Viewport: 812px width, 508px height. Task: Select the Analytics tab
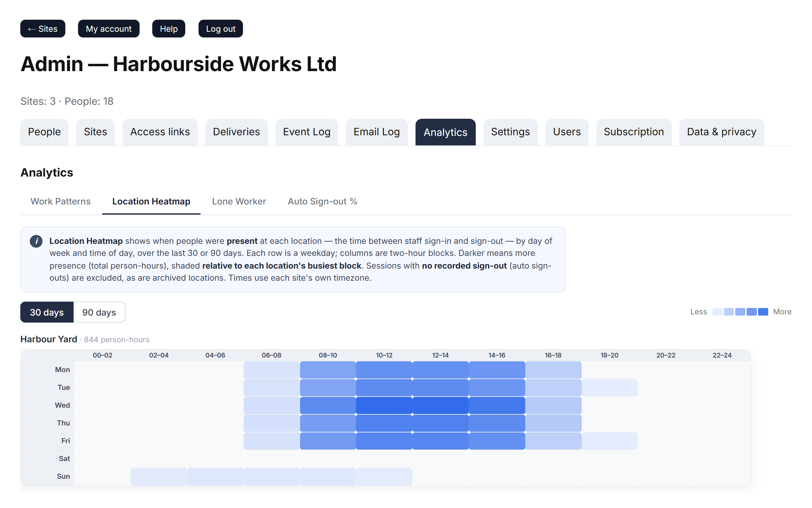coord(445,132)
